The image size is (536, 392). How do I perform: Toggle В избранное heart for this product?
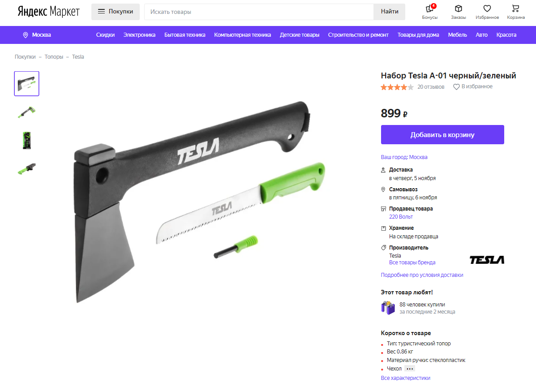pyautogui.click(x=456, y=87)
